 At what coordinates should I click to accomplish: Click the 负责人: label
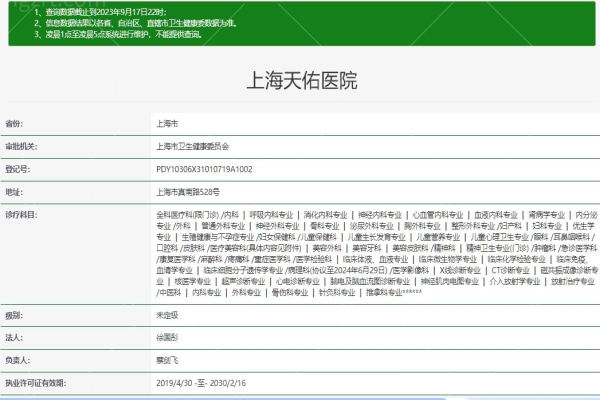coord(18,360)
